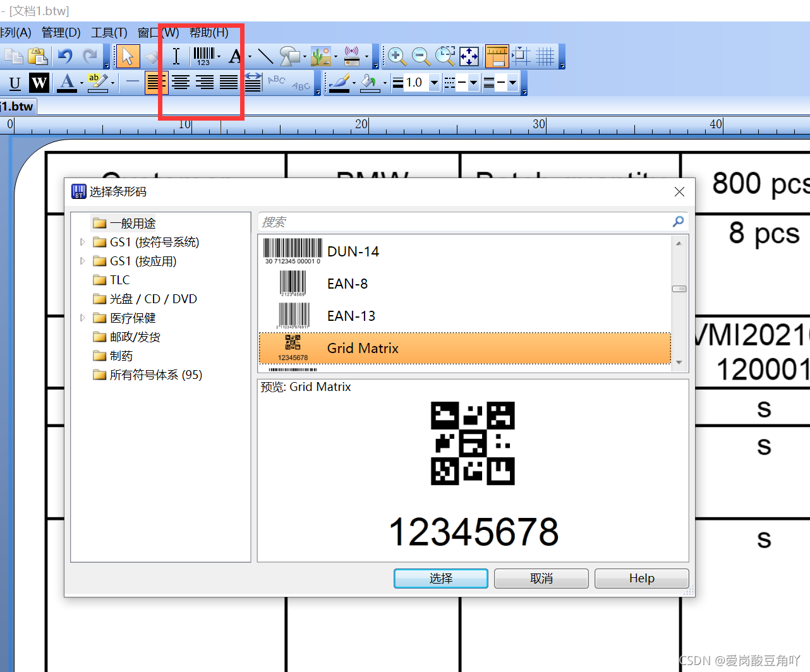Screen dimensions: 810x672
Task: Select the EAN-13 barcode entry
Action: click(464, 316)
